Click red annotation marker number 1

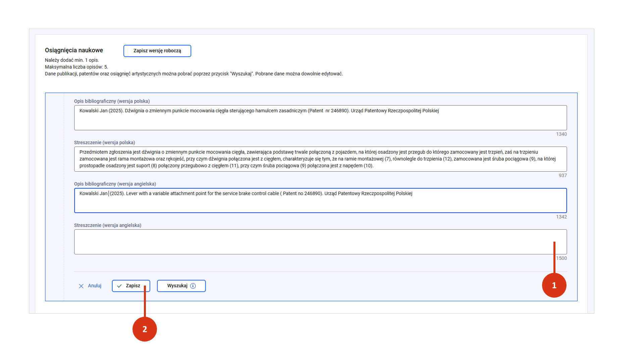[x=554, y=285]
